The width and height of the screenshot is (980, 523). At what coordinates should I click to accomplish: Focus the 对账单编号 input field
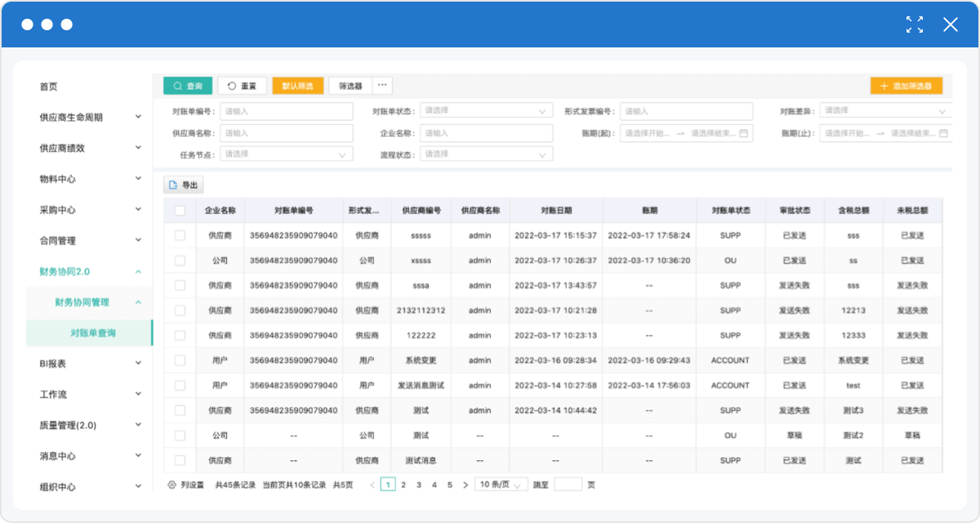click(x=287, y=111)
